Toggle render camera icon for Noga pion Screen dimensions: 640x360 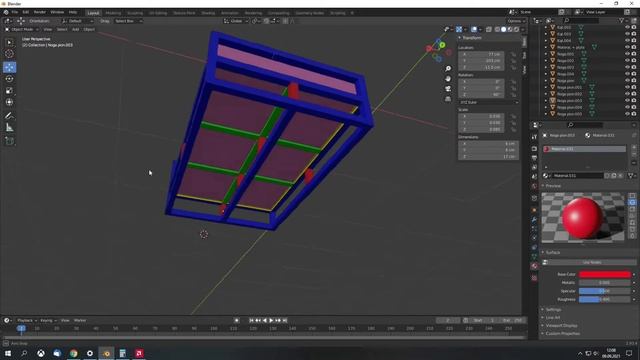point(634,80)
